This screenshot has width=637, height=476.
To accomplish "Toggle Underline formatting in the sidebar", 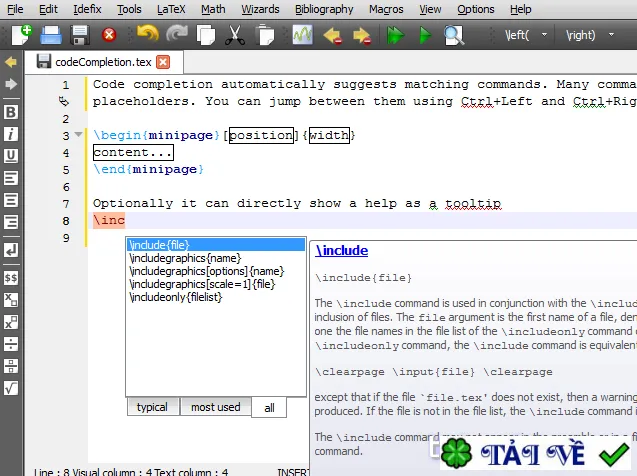I will coord(11,156).
